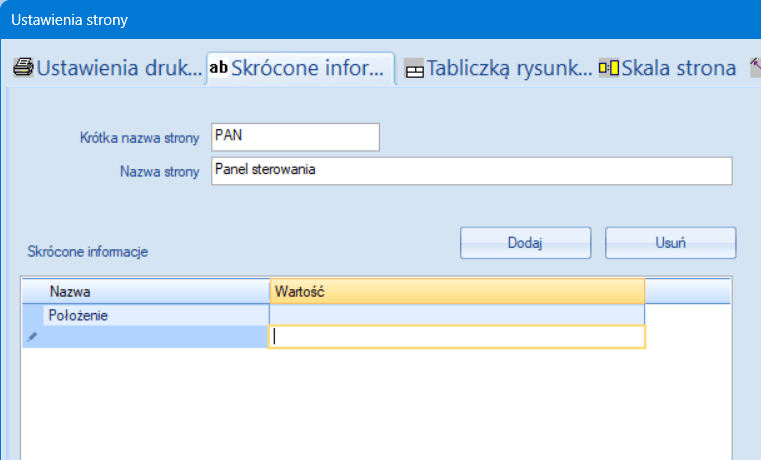Click the Wartość column header

click(x=457, y=291)
